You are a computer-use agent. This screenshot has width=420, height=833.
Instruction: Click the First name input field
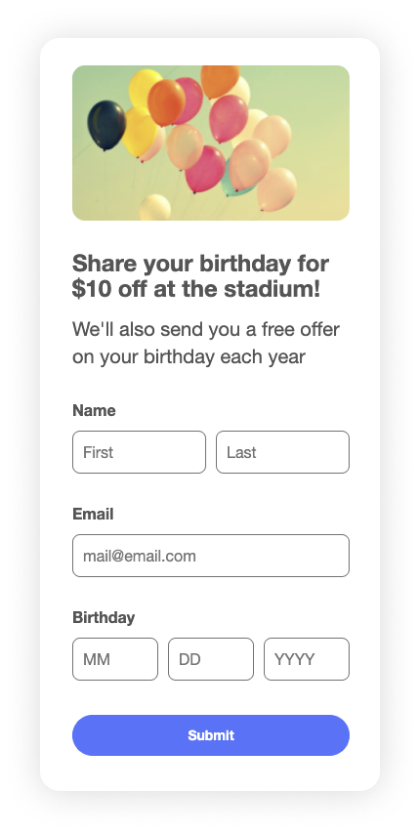click(139, 452)
